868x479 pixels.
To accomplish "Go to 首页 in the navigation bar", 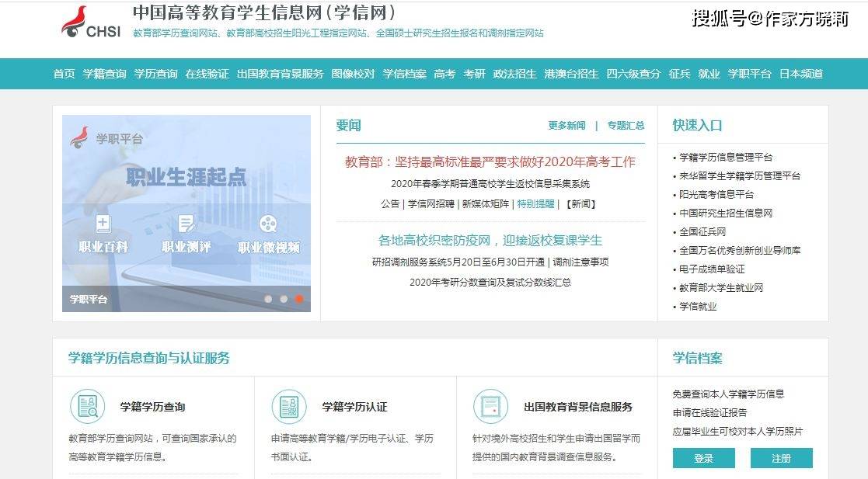I will (64, 74).
